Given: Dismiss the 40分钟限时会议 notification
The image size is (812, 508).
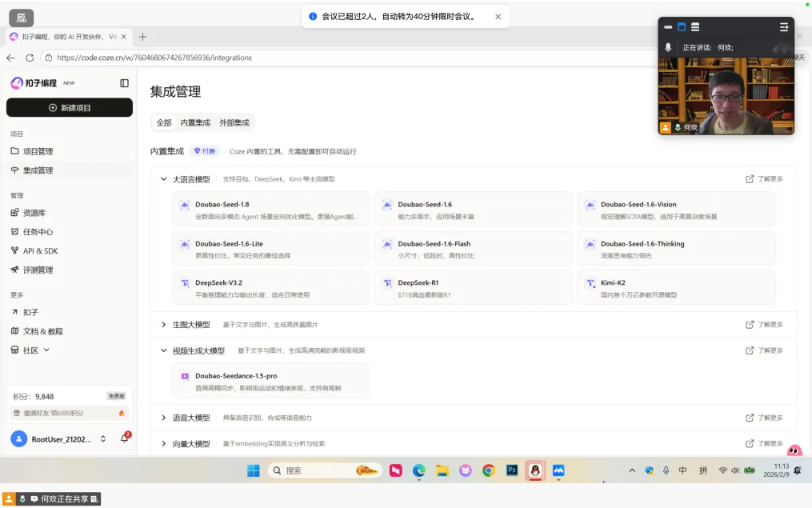Looking at the screenshot, I should point(498,17).
